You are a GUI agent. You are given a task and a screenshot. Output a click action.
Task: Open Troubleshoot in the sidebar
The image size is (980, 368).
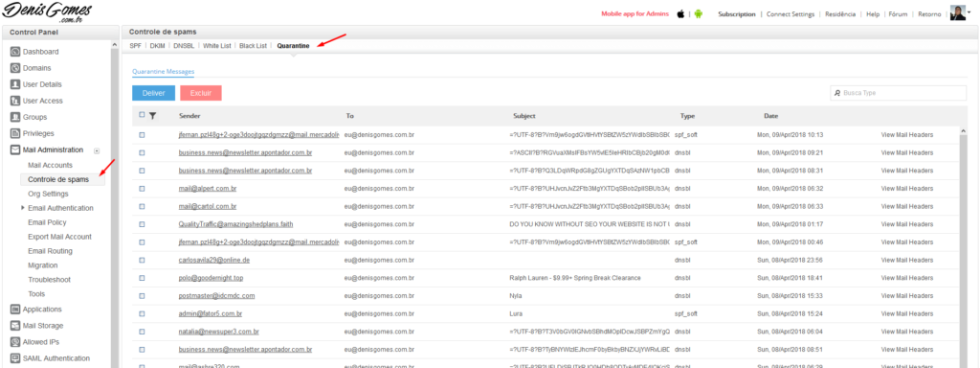point(49,280)
